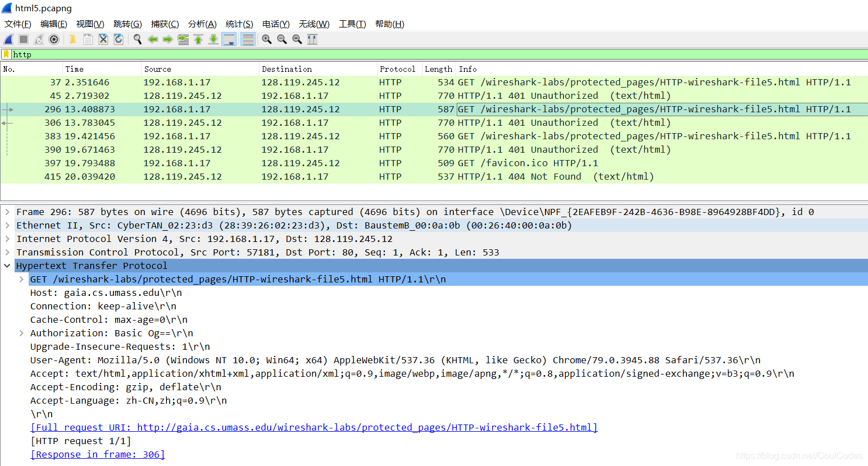Reset text to normal size icon
Screen dimensions: 868x466
297,39
